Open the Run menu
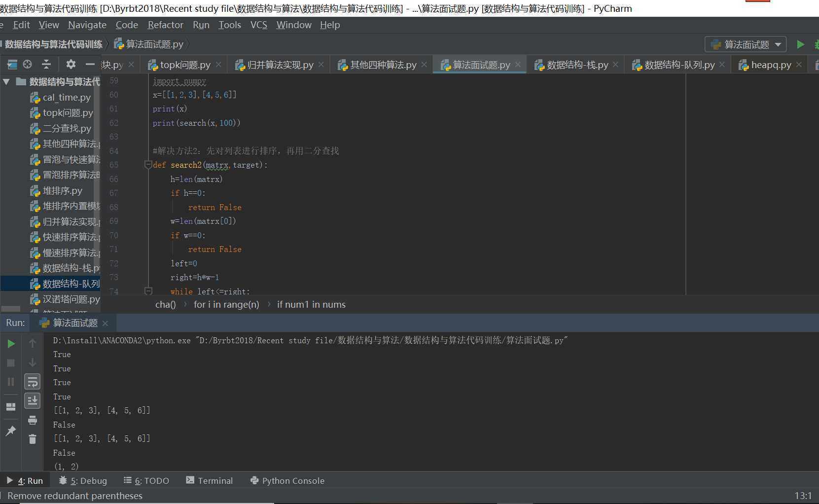The image size is (819, 504). (x=201, y=25)
